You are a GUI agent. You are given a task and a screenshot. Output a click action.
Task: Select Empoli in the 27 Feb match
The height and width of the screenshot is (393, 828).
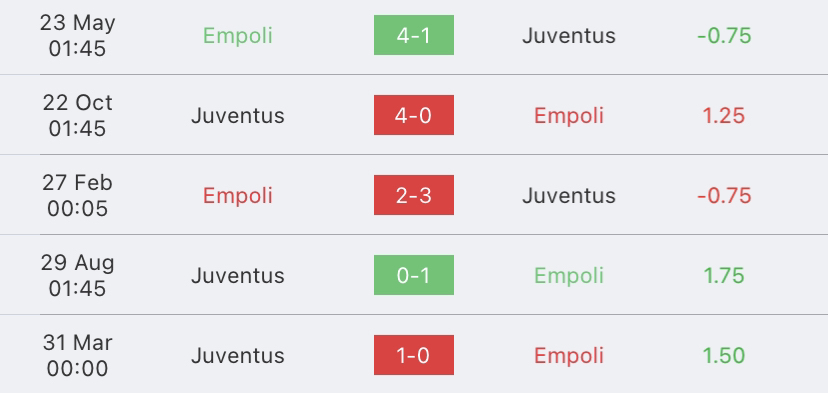coord(238,195)
